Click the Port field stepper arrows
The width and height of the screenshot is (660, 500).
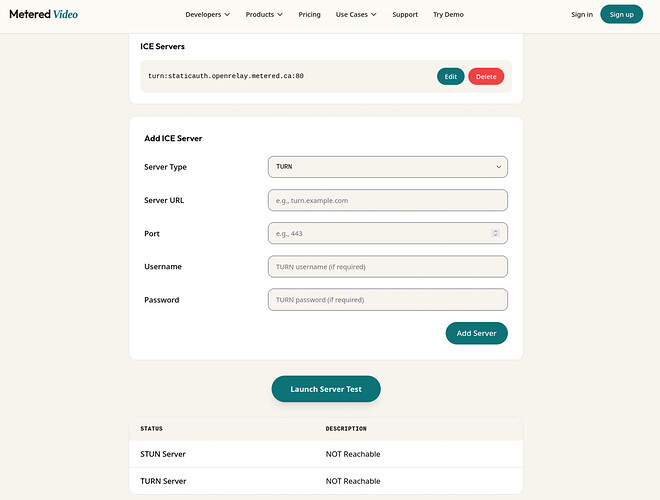pyautogui.click(x=495, y=233)
